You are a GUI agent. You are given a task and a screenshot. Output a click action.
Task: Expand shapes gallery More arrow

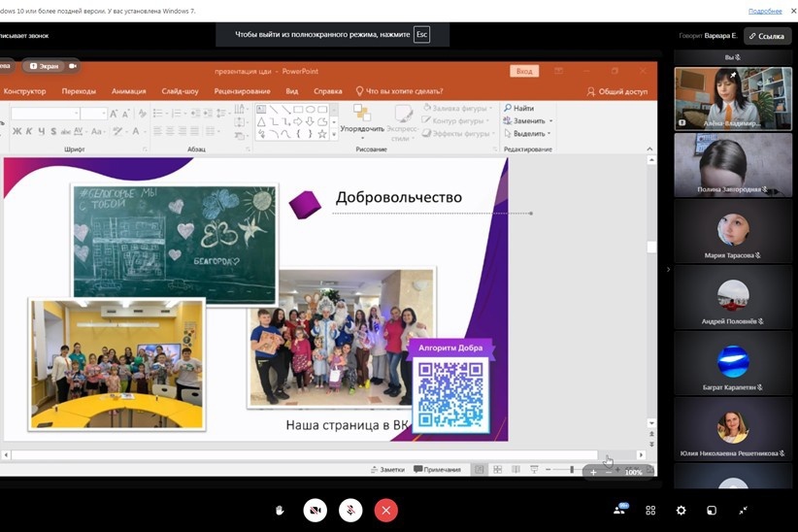pos(334,134)
